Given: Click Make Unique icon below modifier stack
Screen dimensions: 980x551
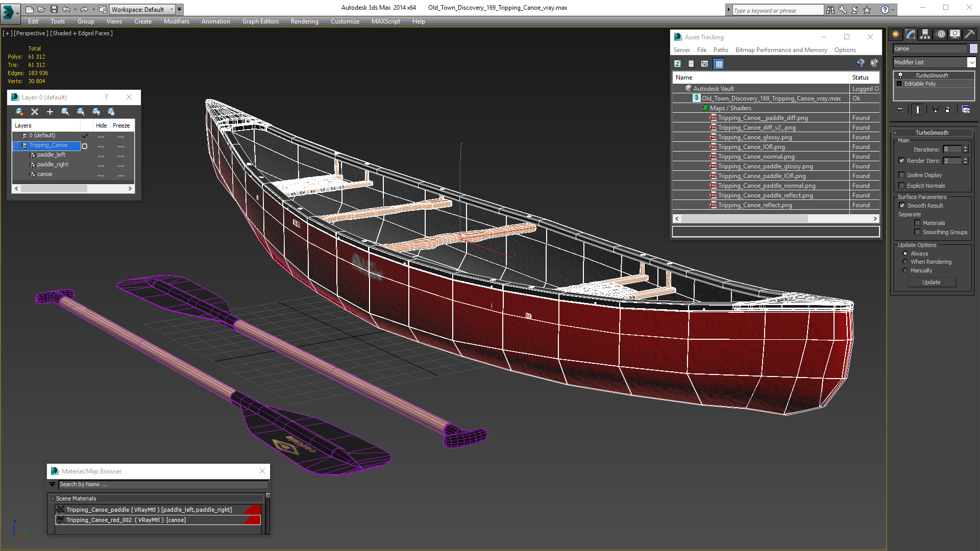Looking at the screenshot, I should (x=935, y=109).
